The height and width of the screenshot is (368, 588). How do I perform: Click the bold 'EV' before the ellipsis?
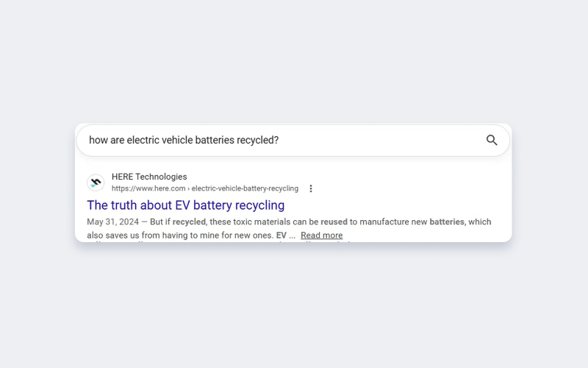click(x=282, y=236)
